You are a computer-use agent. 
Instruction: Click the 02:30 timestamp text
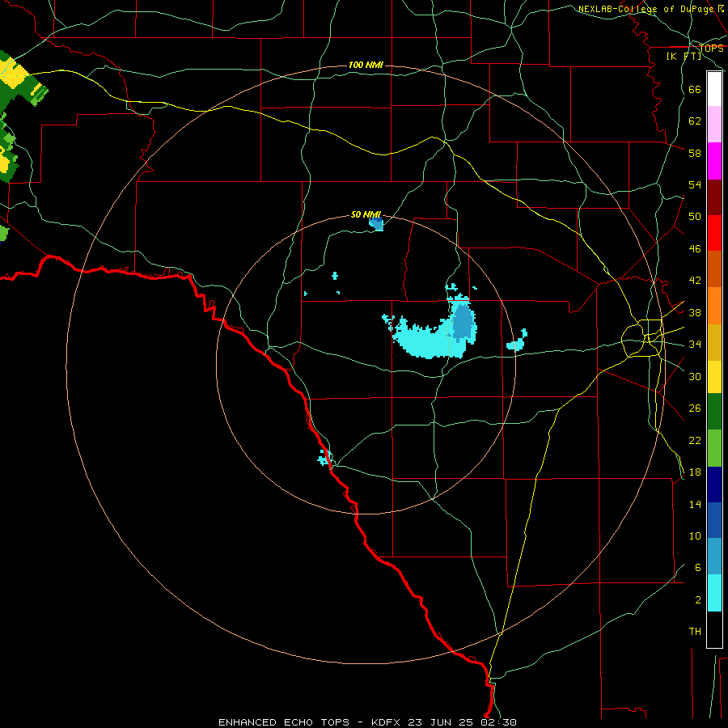499,722
